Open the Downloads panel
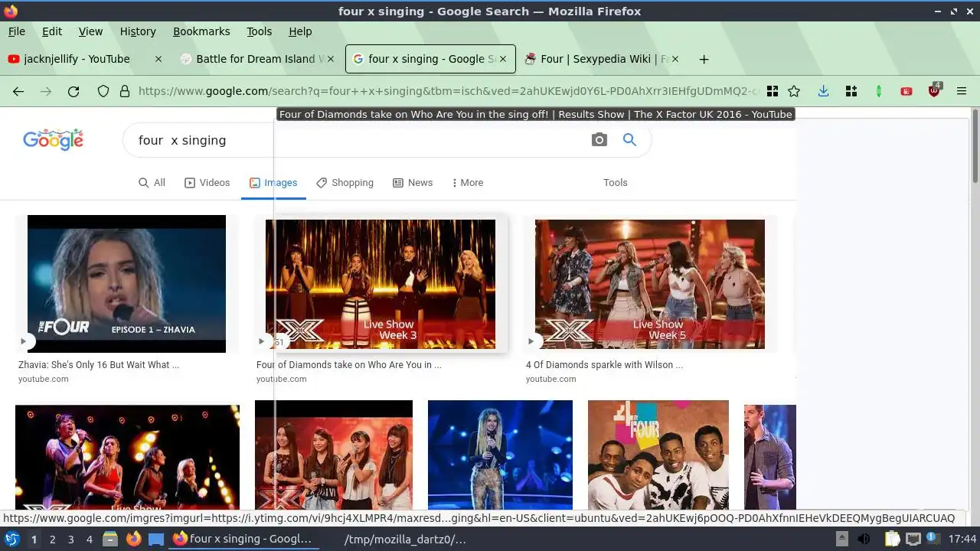This screenshot has height=551, width=980. (823, 91)
